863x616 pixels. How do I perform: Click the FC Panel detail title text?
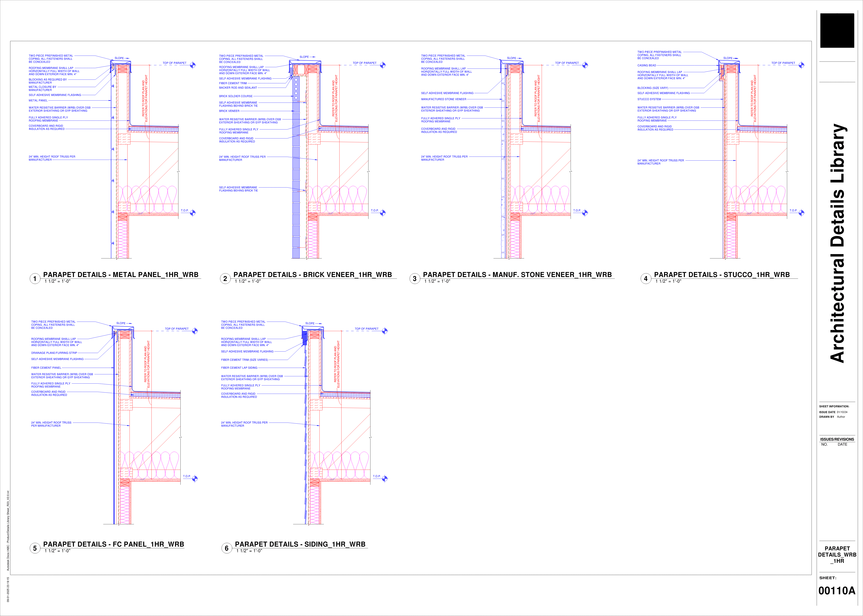(114, 544)
